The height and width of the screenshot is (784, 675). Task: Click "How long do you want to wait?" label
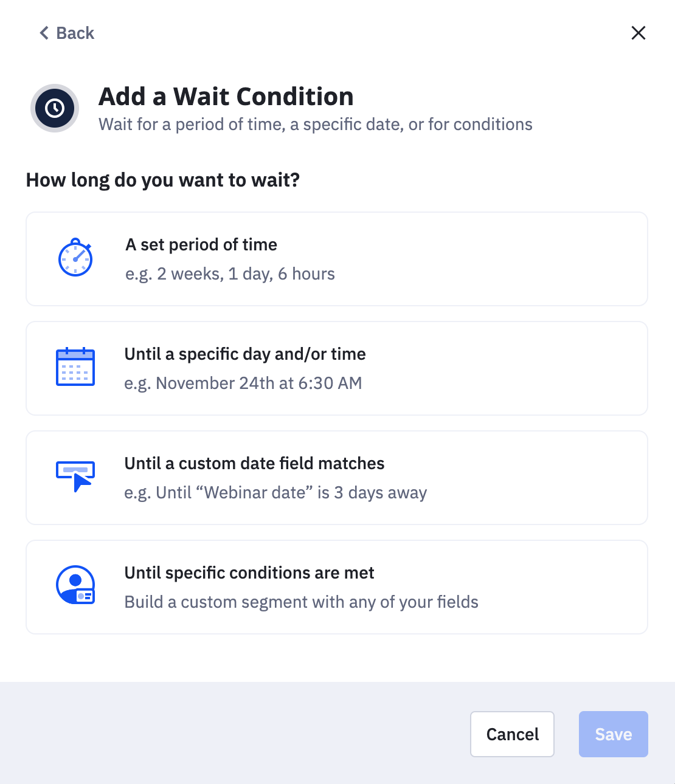point(163,180)
